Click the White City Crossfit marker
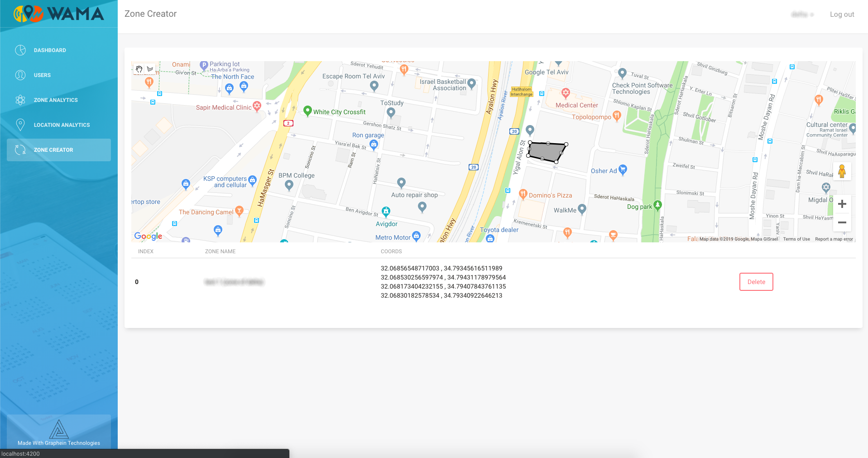This screenshot has height=458, width=868. (x=307, y=111)
